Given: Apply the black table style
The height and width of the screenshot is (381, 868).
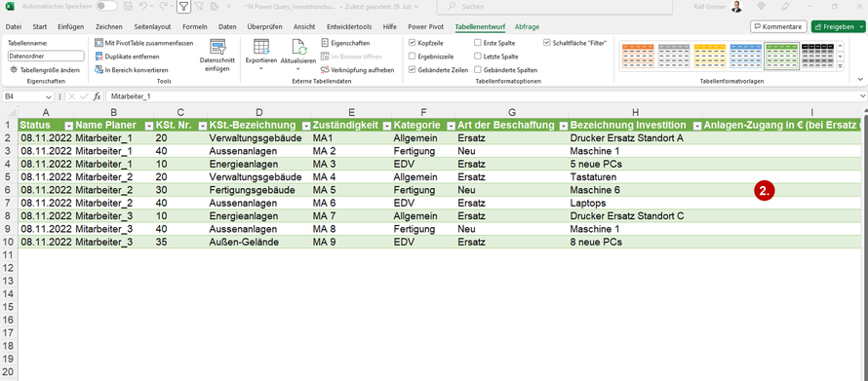Looking at the screenshot, I should [x=817, y=56].
